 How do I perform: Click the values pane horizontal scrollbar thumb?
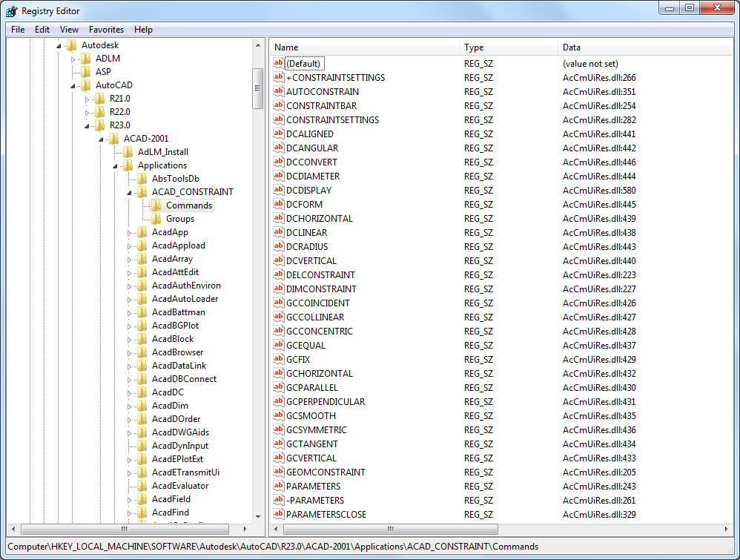point(390,529)
